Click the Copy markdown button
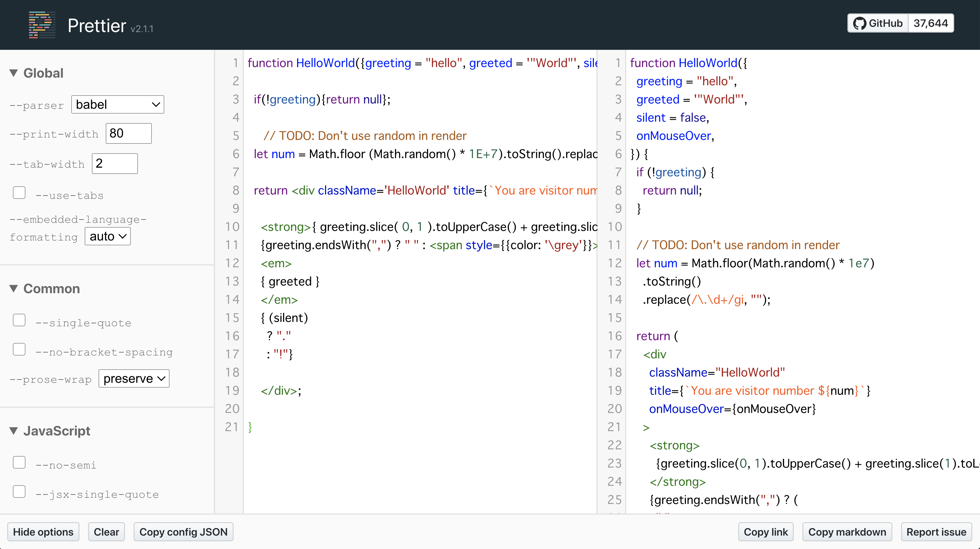The width and height of the screenshot is (980, 549). coord(847,532)
